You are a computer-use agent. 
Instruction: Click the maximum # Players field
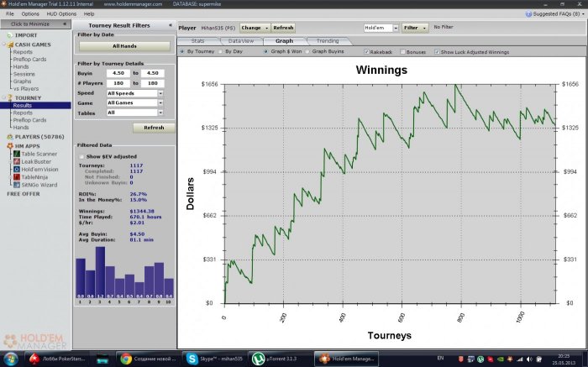point(152,83)
